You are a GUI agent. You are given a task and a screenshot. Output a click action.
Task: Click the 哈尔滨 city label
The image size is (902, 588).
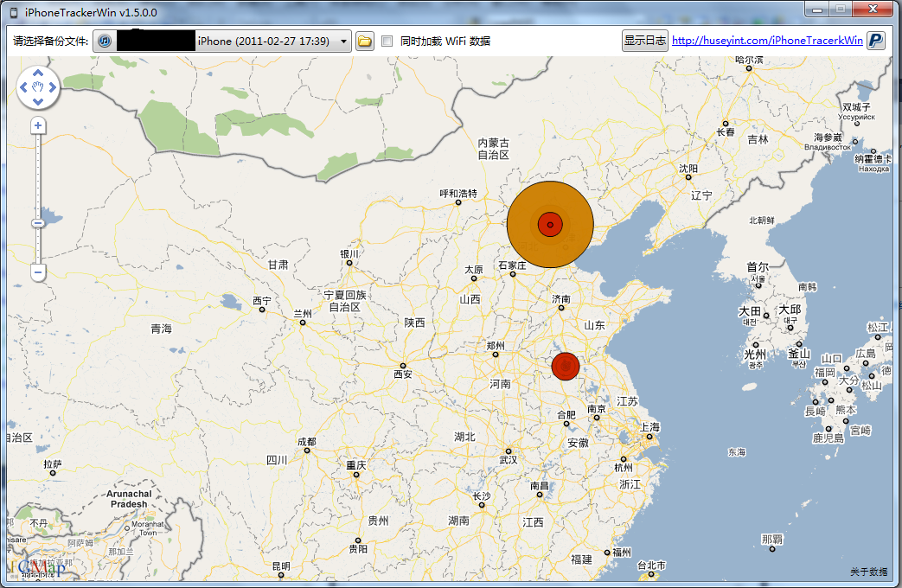coord(749,60)
